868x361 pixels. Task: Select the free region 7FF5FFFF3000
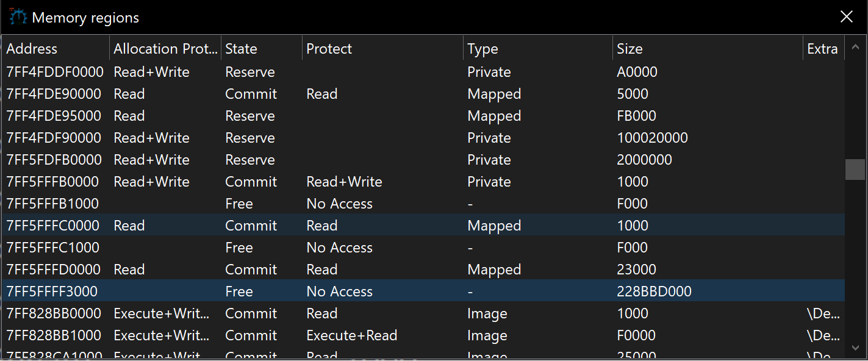[55, 291]
